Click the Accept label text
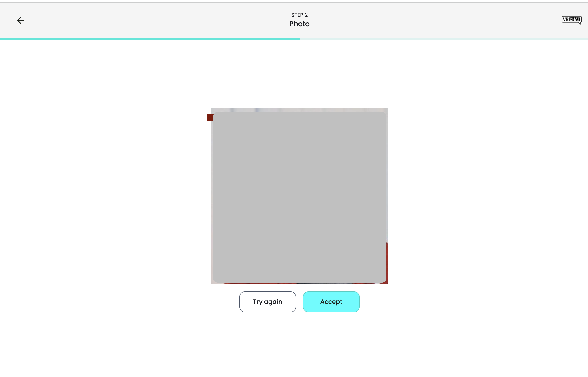This screenshot has height=377, width=588. (331, 302)
